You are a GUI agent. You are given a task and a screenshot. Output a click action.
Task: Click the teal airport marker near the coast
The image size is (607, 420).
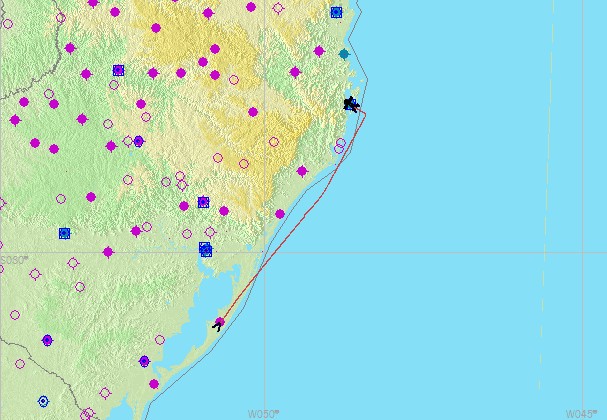point(344,54)
